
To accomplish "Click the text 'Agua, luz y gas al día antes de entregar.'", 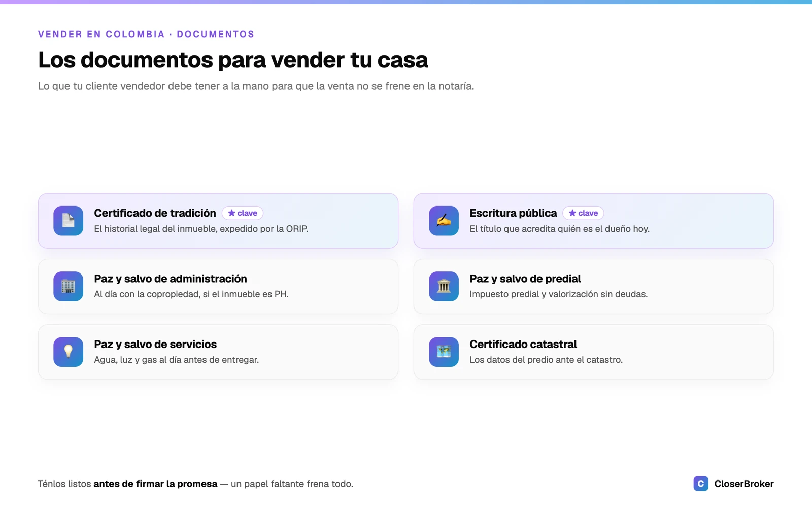I will click(177, 360).
